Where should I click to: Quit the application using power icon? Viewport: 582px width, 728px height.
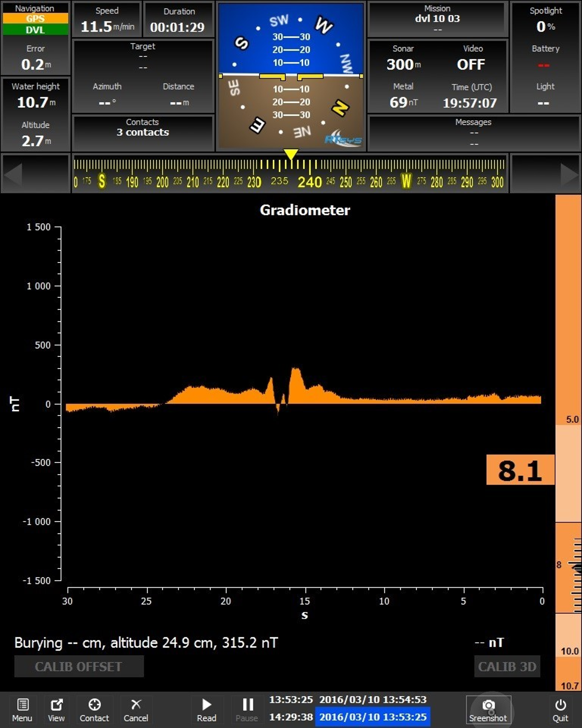click(x=560, y=710)
